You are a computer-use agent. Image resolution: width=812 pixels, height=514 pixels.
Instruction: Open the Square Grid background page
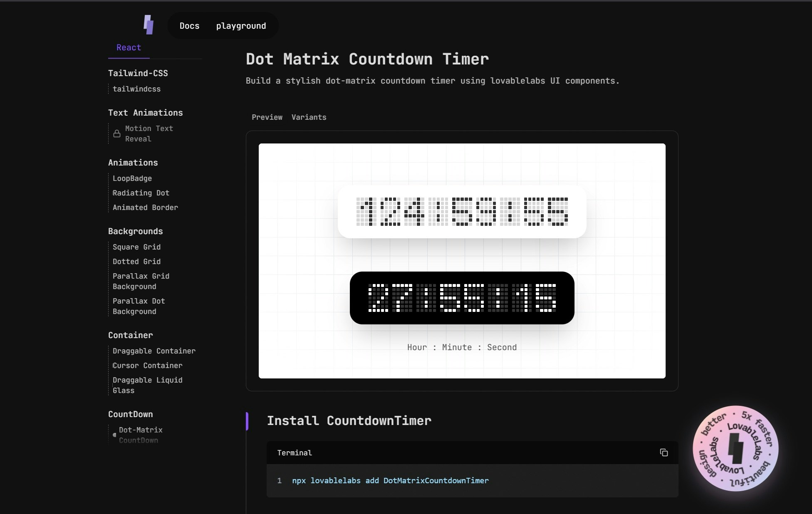[x=136, y=247]
